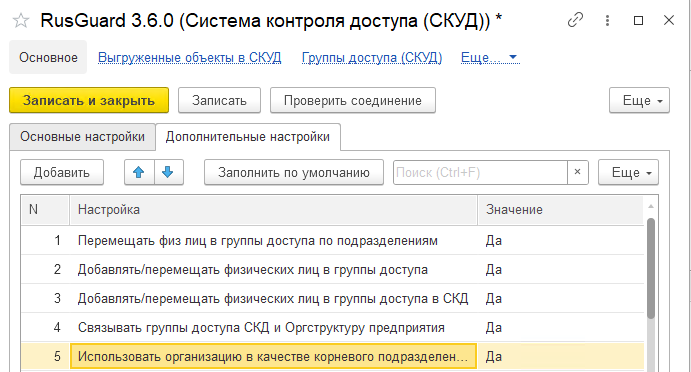Screen dimensions: 691x372
Task: Click row number 2 cell
Action: (45, 270)
